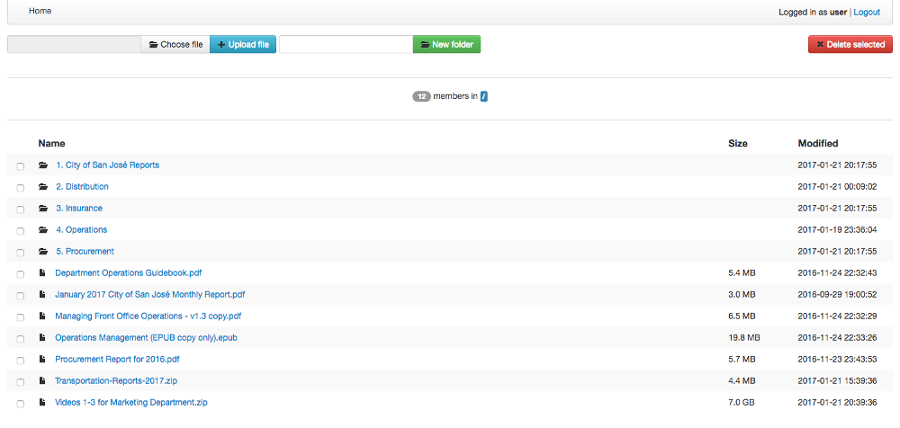Click folder icon beside City of San José Reports
Image resolution: width=900 pixels, height=428 pixels.
pos(43,165)
